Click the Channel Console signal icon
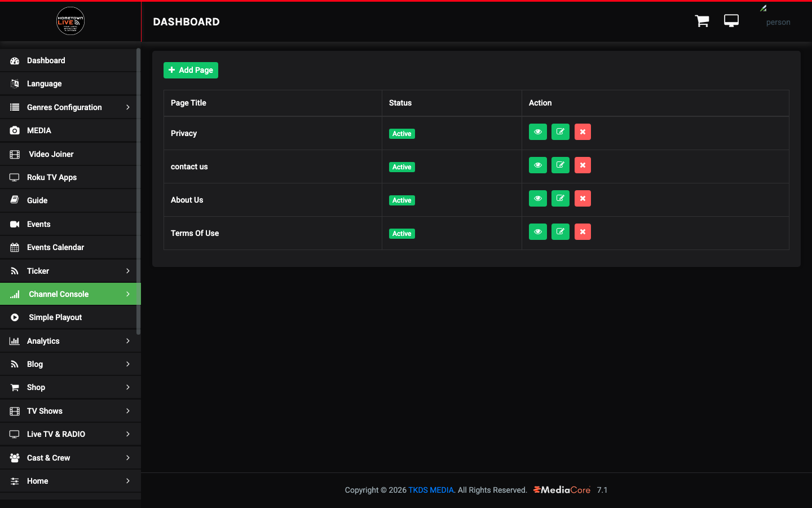This screenshot has width=812, height=508. (x=15, y=294)
